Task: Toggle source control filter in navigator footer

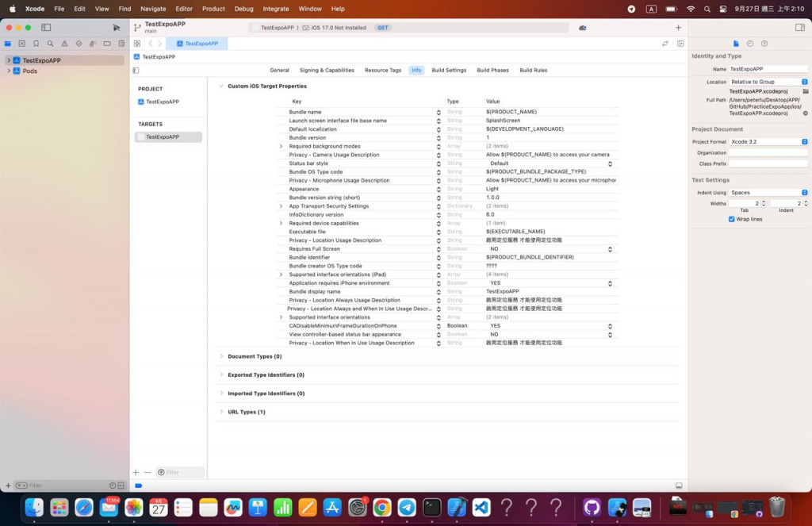Action: [x=121, y=486]
